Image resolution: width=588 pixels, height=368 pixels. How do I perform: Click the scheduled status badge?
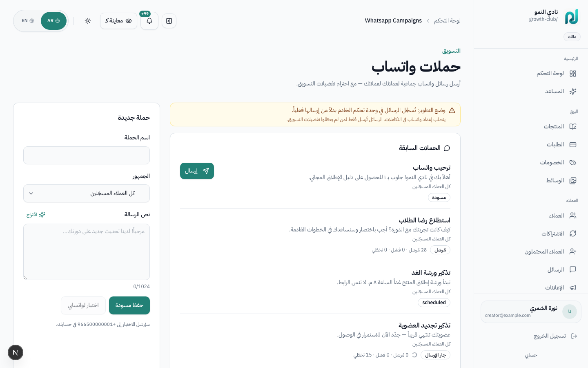click(434, 303)
